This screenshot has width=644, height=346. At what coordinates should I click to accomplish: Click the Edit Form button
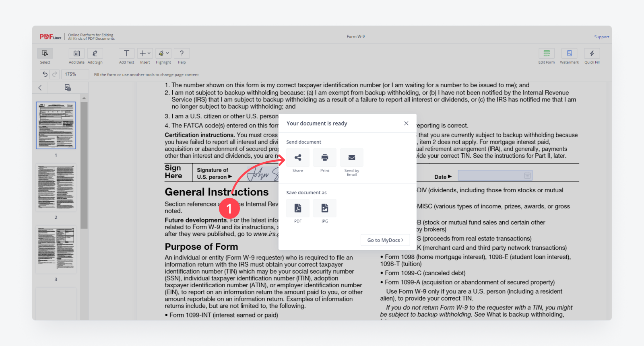point(547,54)
